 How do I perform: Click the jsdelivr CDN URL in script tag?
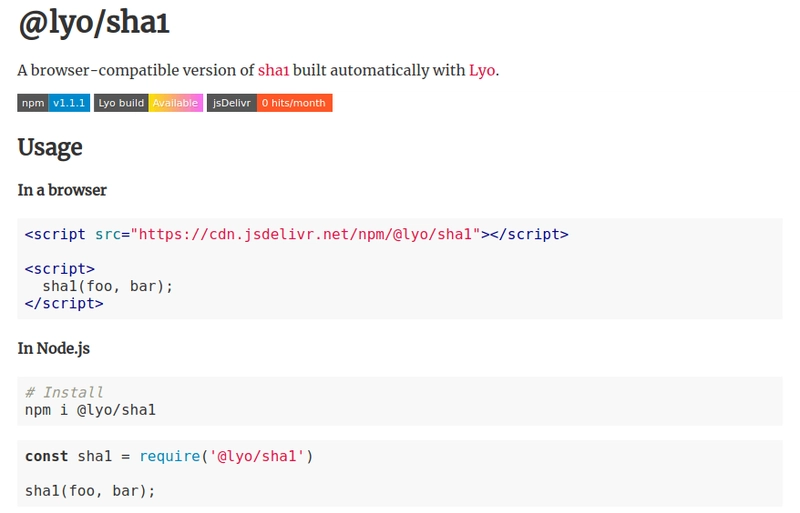point(309,234)
